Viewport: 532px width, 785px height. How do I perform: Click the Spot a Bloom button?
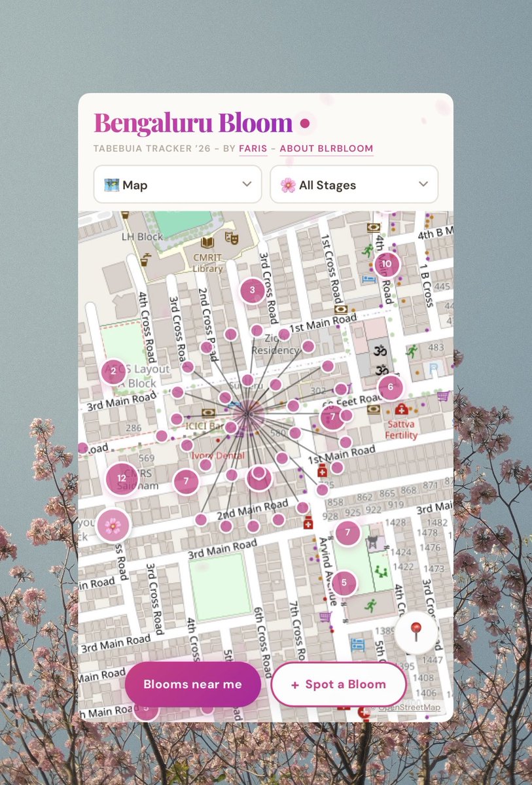339,684
